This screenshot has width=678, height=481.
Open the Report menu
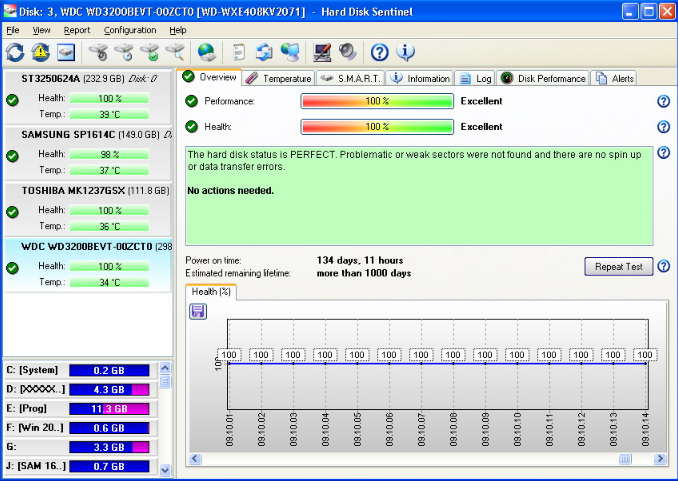click(x=76, y=31)
